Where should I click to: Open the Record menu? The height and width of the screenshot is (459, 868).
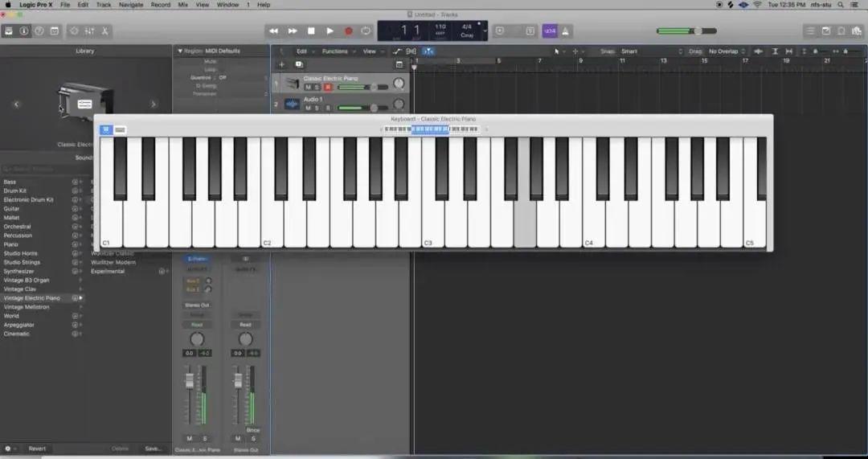(x=161, y=5)
